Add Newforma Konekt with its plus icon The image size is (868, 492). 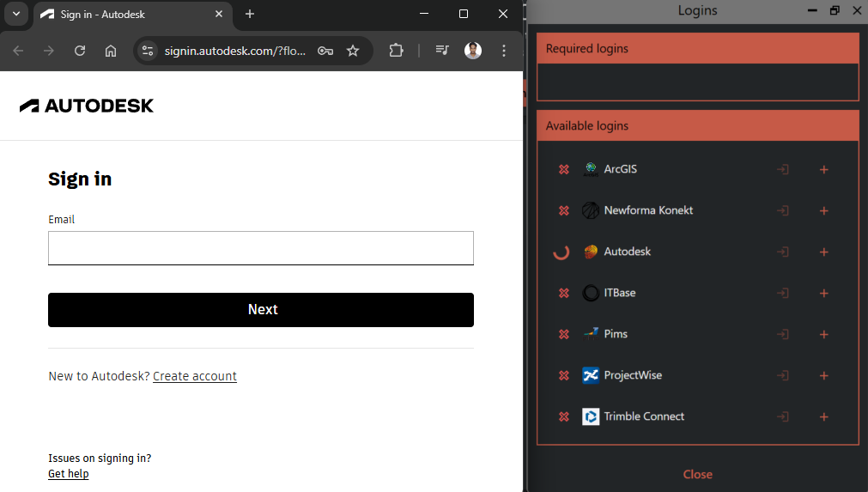point(823,211)
